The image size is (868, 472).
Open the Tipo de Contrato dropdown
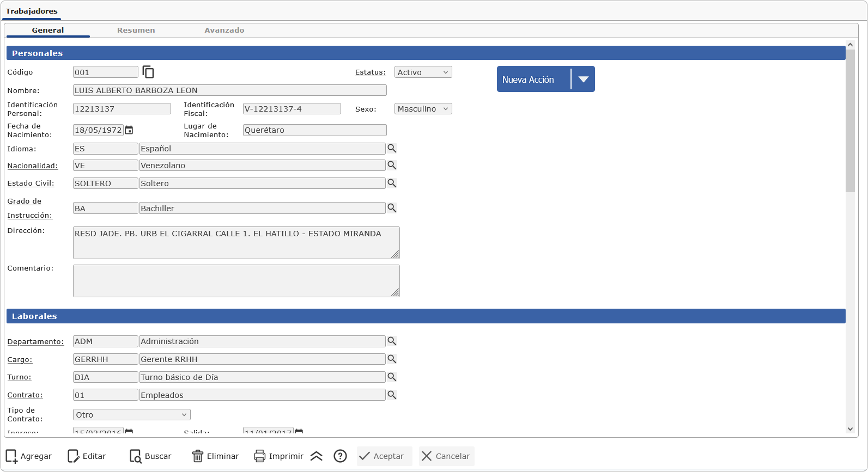pos(131,415)
